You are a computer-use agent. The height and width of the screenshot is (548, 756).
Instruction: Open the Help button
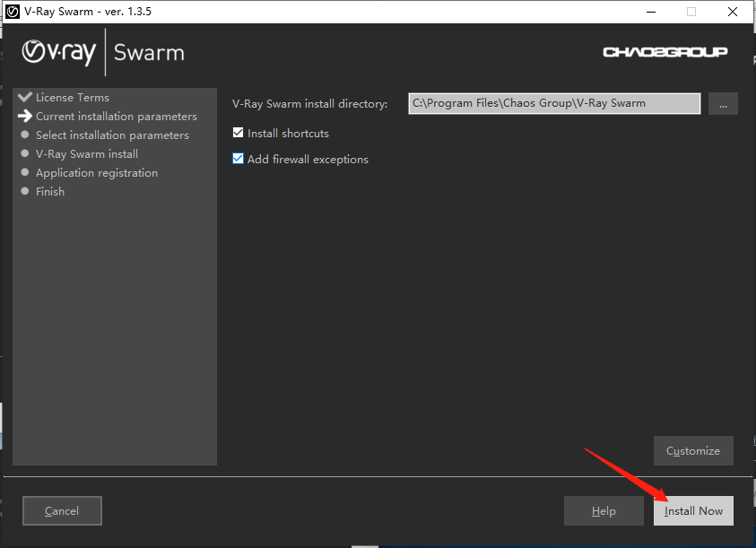(x=604, y=511)
